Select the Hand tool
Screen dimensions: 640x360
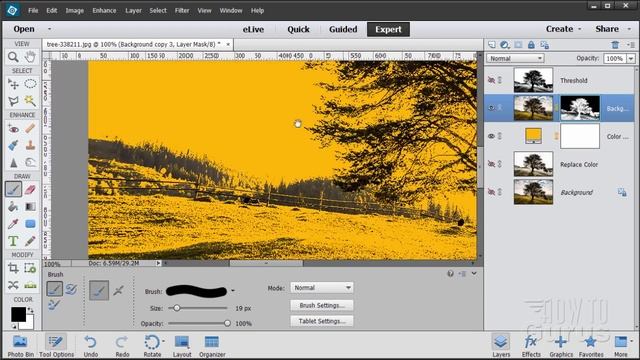point(30,57)
